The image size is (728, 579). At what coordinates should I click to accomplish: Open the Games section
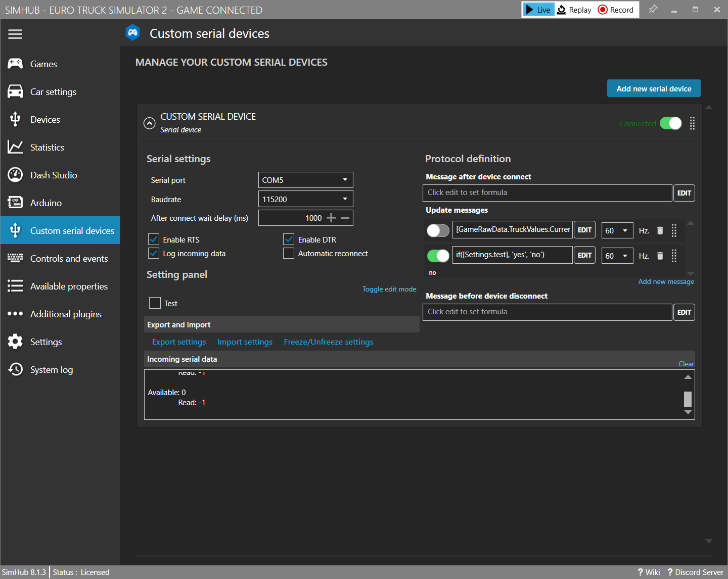[x=43, y=64]
